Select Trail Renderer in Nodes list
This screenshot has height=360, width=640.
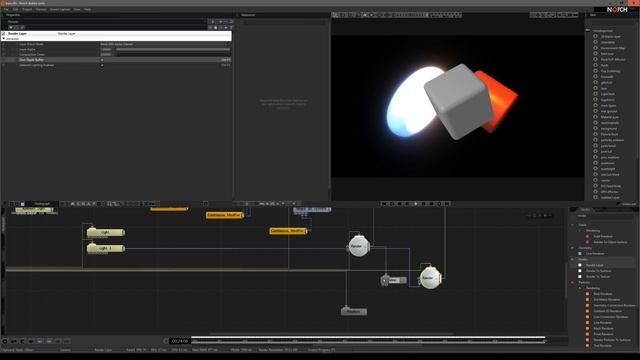pos(602,346)
